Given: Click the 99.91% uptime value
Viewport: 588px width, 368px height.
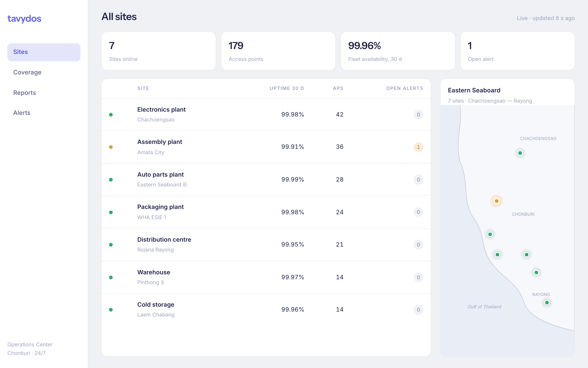Looking at the screenshot, I should [293, 147].
